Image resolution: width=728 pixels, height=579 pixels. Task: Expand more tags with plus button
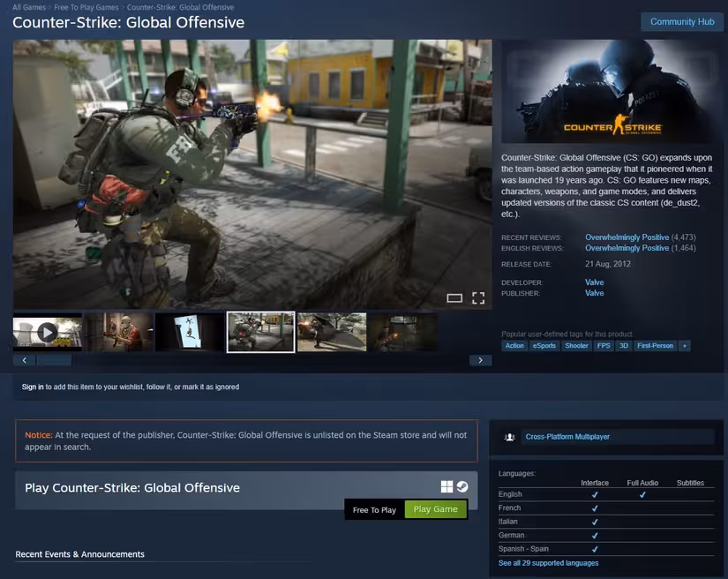click(685, 346)
